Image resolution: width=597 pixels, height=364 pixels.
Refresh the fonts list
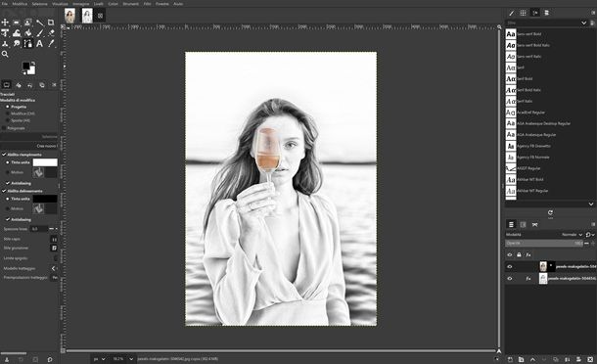pos(550,212)
